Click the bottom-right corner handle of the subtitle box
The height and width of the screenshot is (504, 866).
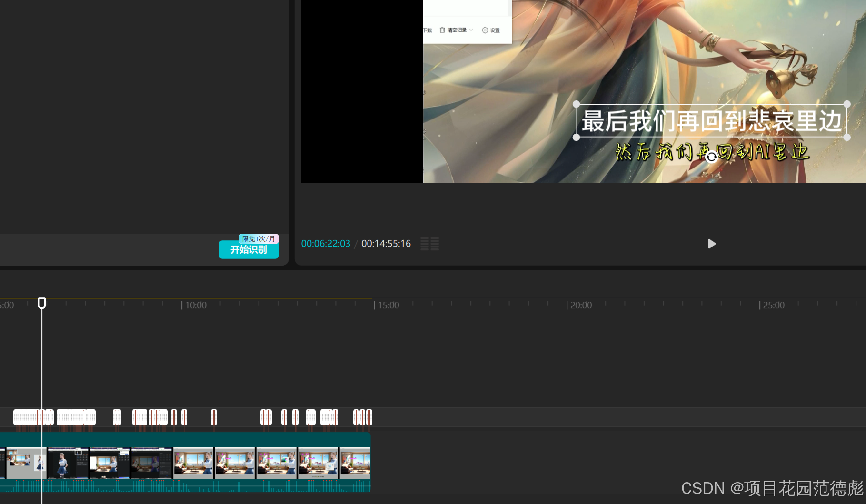(847, 137)
